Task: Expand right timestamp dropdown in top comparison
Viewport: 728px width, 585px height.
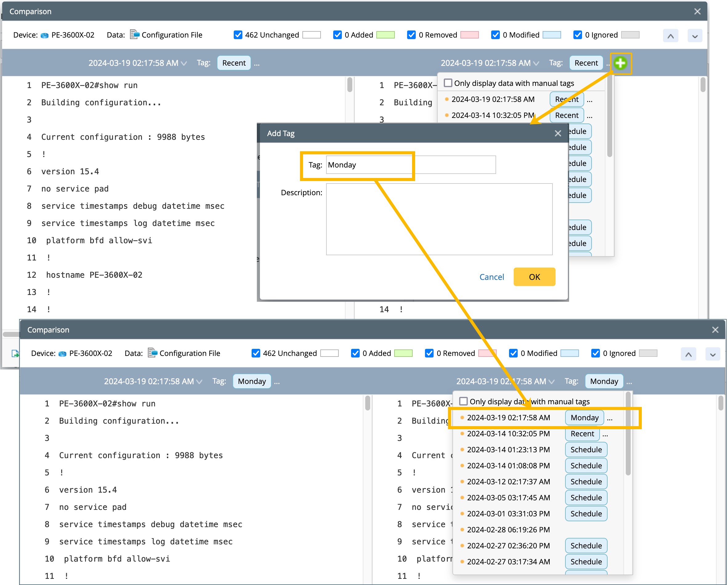Action: pos(536,63)
